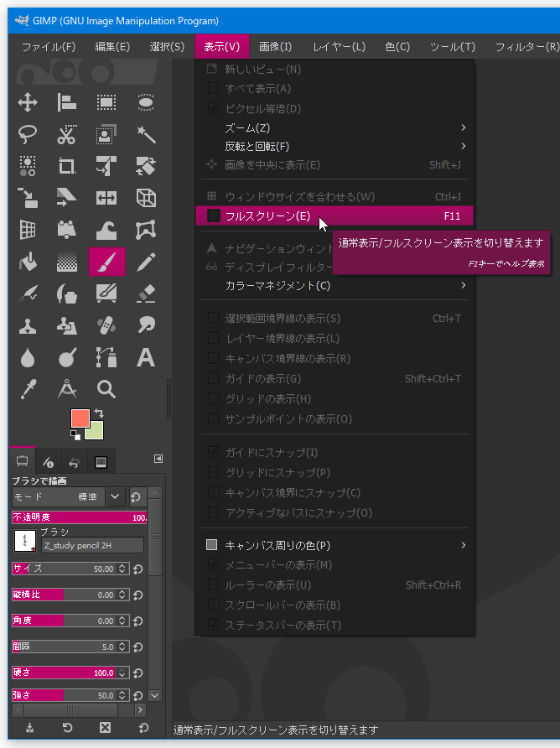Toggle グリッドの表示(H) checkbox

tap(213, 398)
